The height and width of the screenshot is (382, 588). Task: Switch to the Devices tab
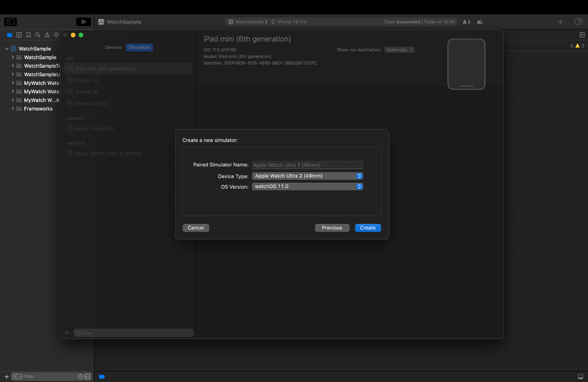pos(113,47)
